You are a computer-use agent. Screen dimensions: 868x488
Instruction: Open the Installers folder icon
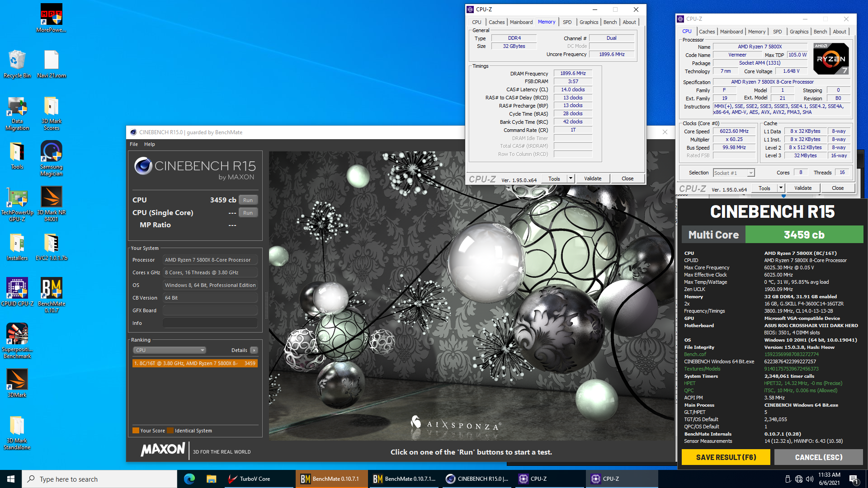[x=17, y=247]
